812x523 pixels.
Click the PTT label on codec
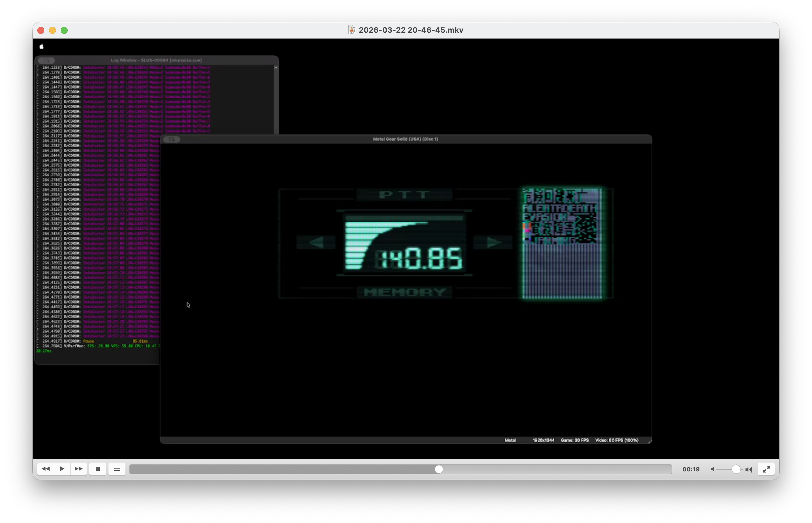click(404, 195)
